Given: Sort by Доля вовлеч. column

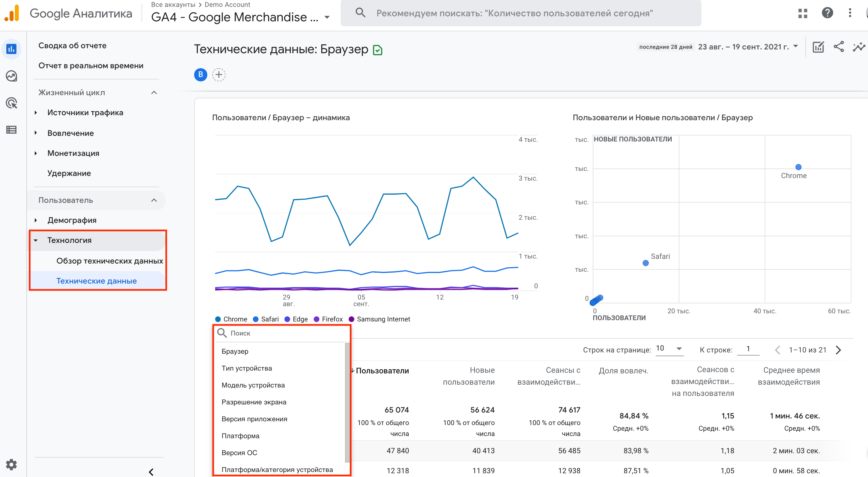Looking at the screenshot, I should 623,371.
